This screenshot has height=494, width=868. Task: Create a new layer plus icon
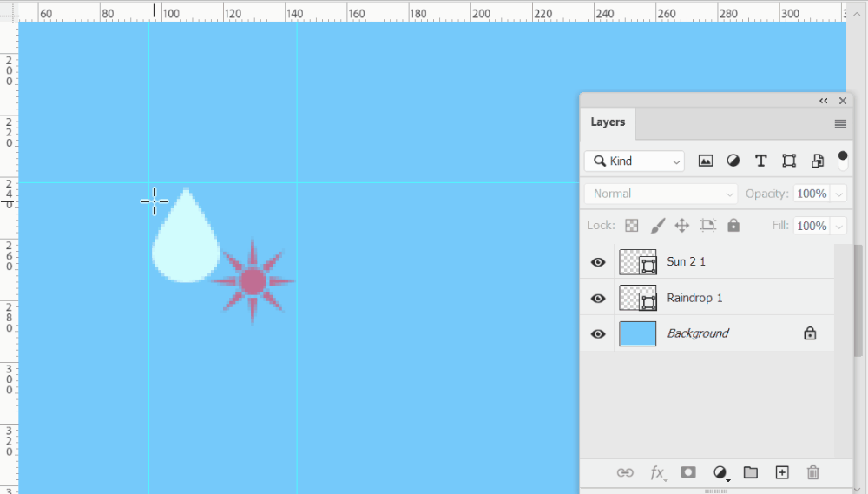click(782, 472)
